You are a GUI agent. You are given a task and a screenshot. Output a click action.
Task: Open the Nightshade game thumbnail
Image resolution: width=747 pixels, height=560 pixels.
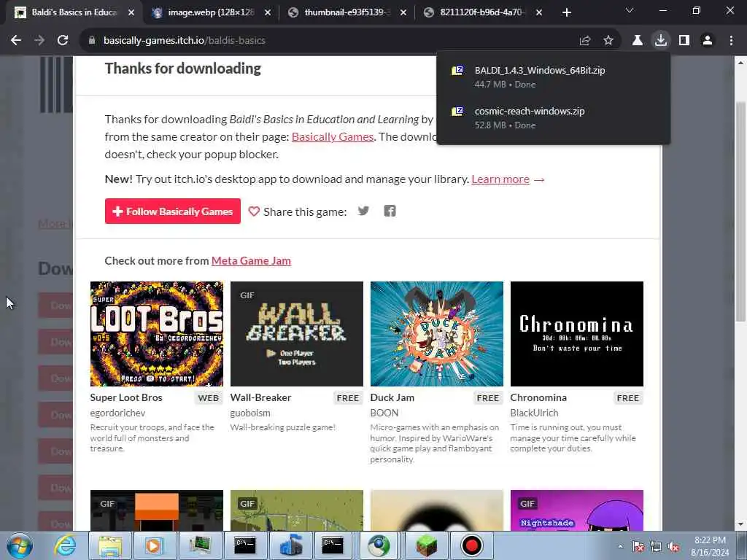click(577, 510)
